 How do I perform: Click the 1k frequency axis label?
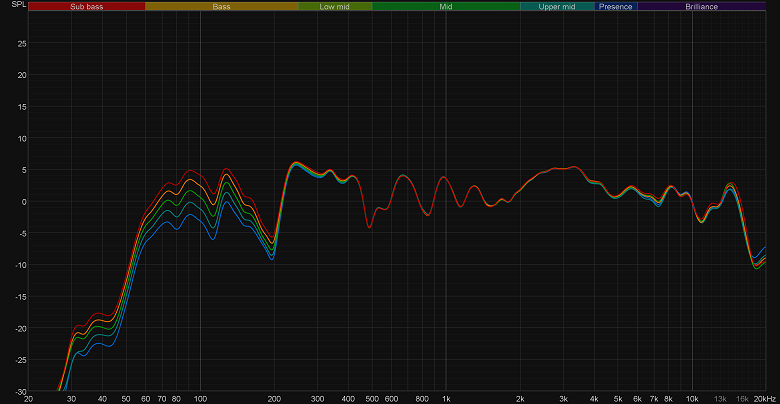[446, 399]
